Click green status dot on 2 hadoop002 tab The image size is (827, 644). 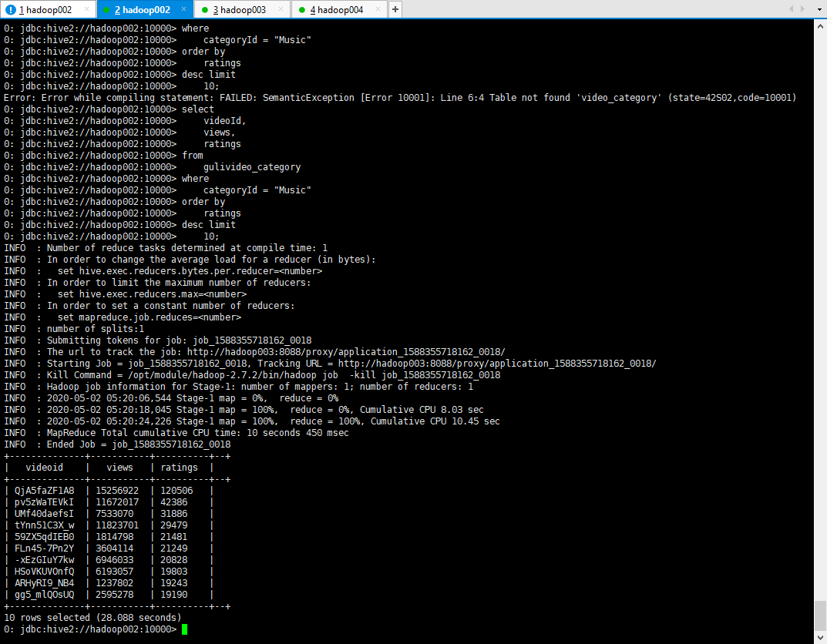[x=106, y=9]
